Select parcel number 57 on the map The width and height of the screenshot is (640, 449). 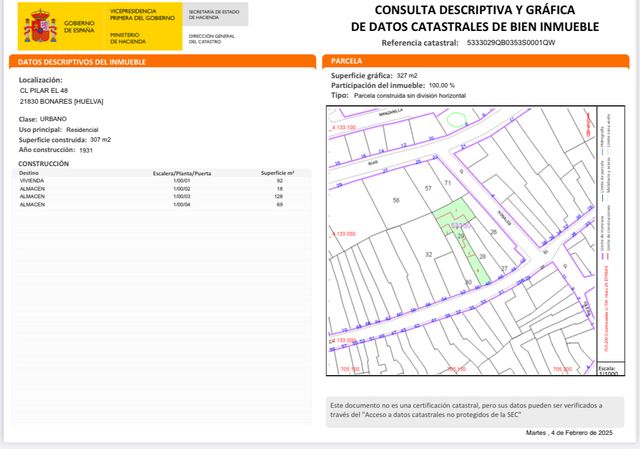point(429,188)
